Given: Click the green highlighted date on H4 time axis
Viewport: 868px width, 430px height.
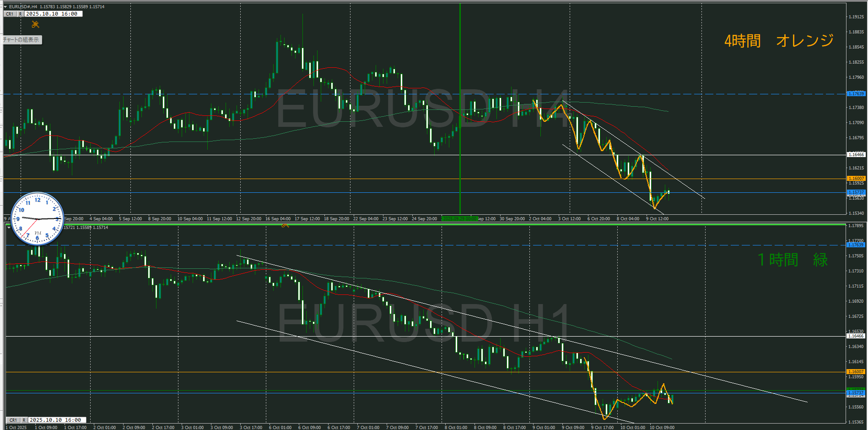Looking at the screenshot, I should coord(459,219).
